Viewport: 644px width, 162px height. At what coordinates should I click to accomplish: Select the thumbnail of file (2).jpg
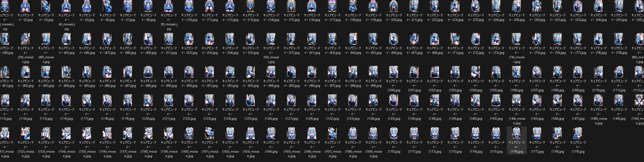coord(26,6)
